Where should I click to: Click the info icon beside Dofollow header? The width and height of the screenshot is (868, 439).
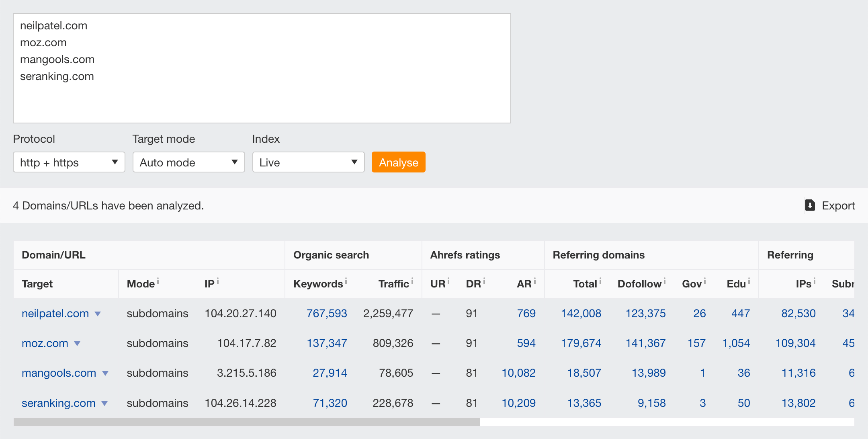[665, 279]
